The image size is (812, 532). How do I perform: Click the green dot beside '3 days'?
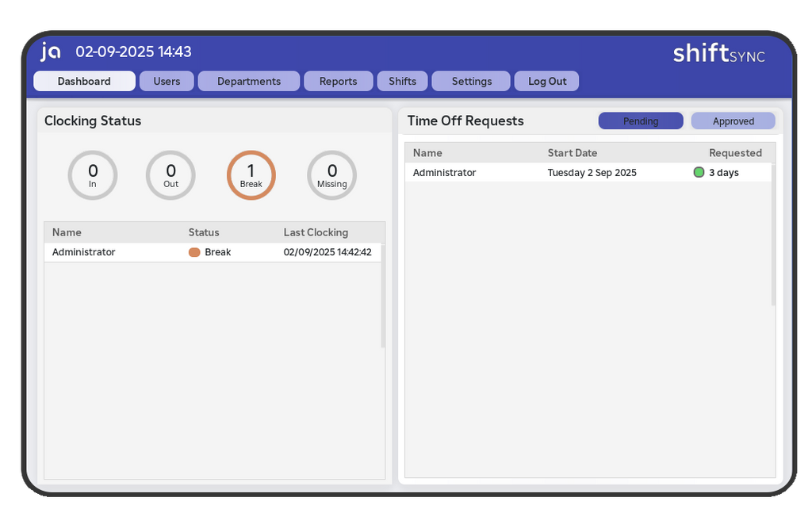pyautogui.click(x=699, y=172)
